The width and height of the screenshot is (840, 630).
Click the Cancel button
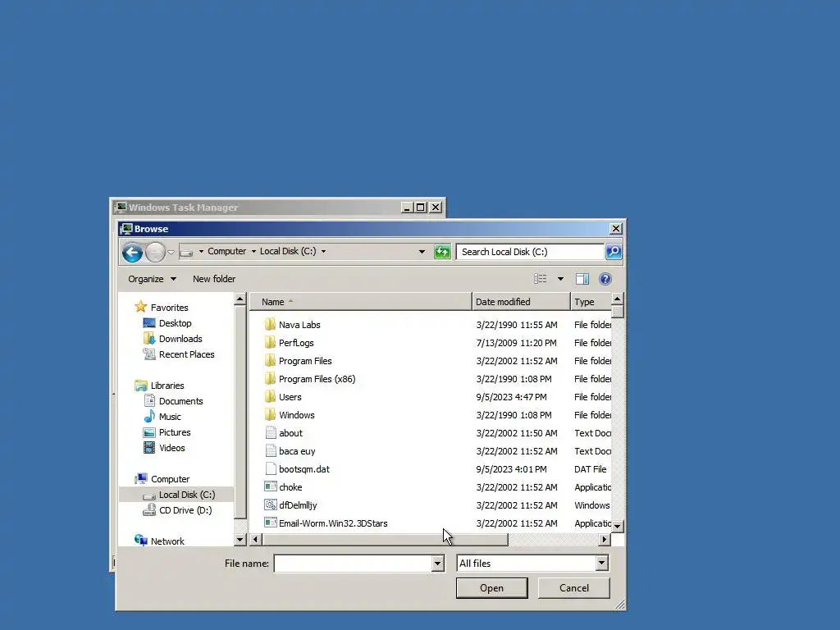[573, 587]
